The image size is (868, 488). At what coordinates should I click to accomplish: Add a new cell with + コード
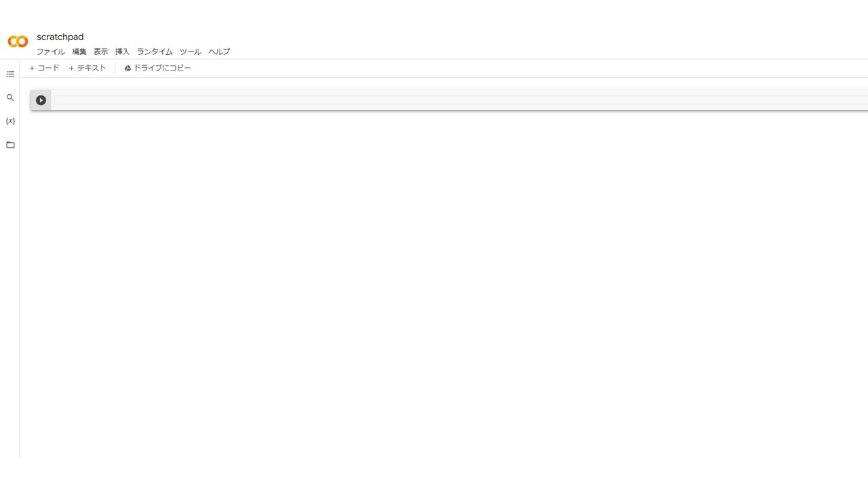click(x=44, y=68)
